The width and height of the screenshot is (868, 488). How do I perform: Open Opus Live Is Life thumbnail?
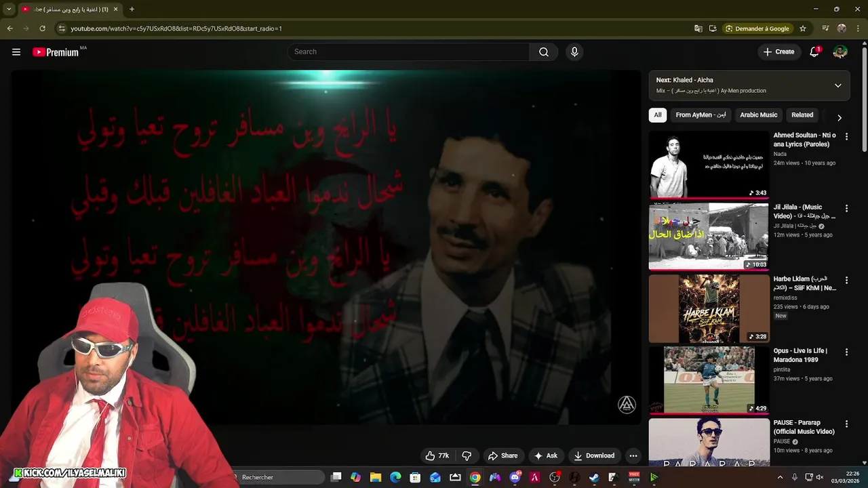[709, 380]
